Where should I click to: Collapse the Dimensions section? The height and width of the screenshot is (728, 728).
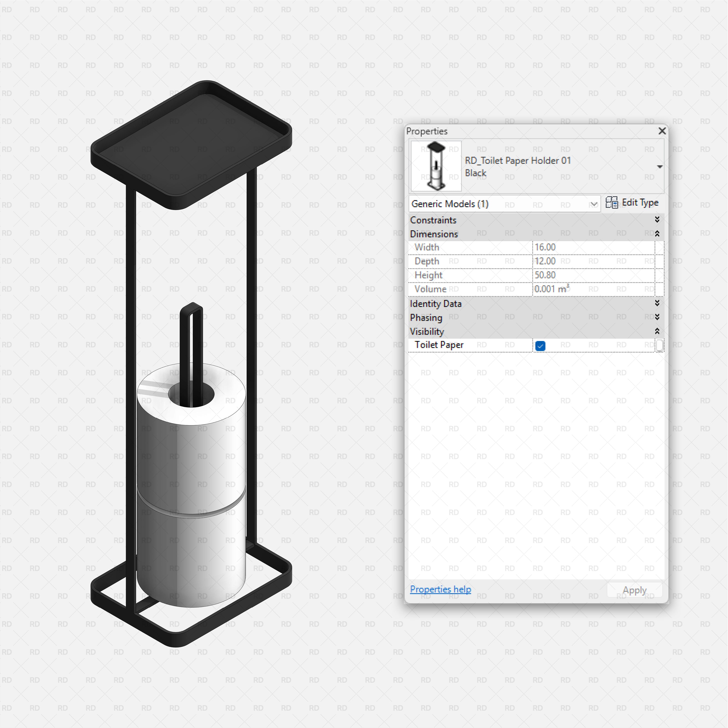[657, 233]
